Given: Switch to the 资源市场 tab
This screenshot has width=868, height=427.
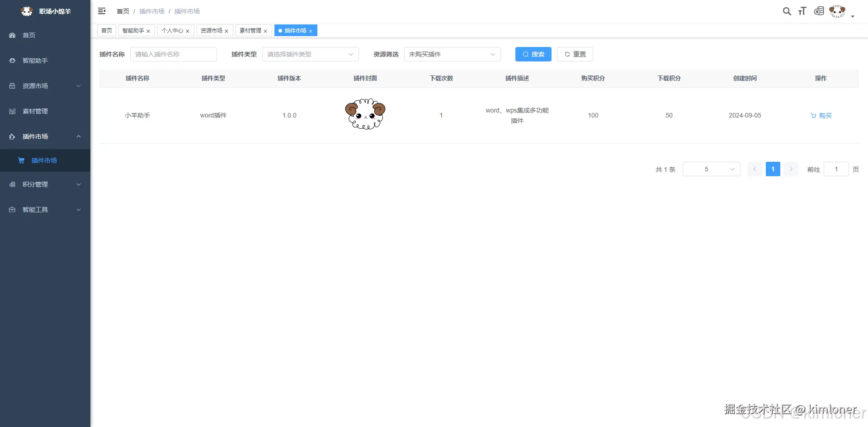Looking at the screenshot, I should [x=212, y=30].
